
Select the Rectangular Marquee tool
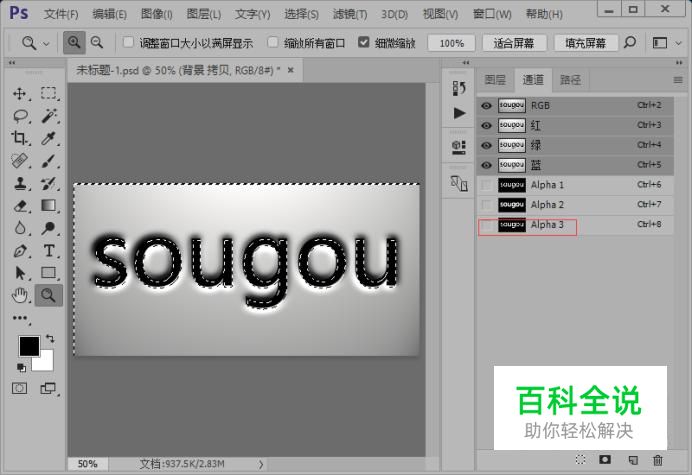(x=49, y=94)
